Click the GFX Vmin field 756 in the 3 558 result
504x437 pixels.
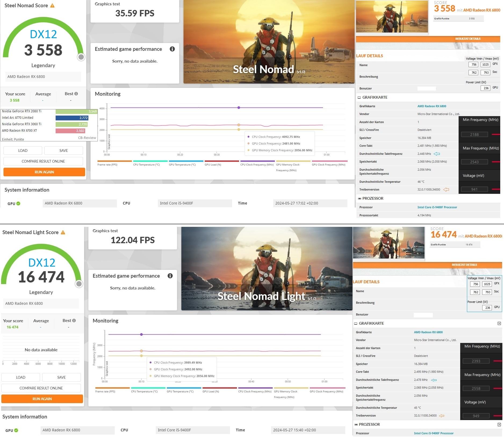(x=473, y=65)
